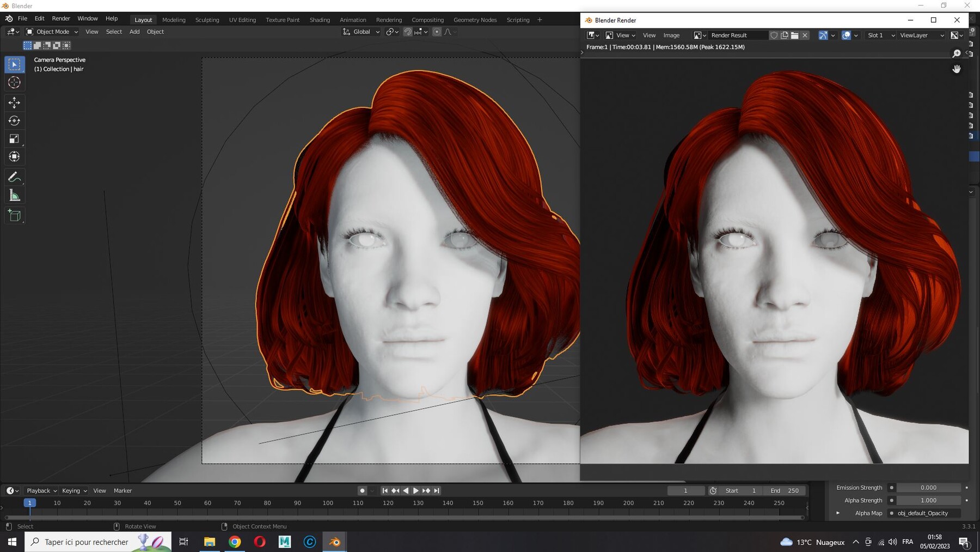Toggle overlays button in render window

[x=846, y=35]
